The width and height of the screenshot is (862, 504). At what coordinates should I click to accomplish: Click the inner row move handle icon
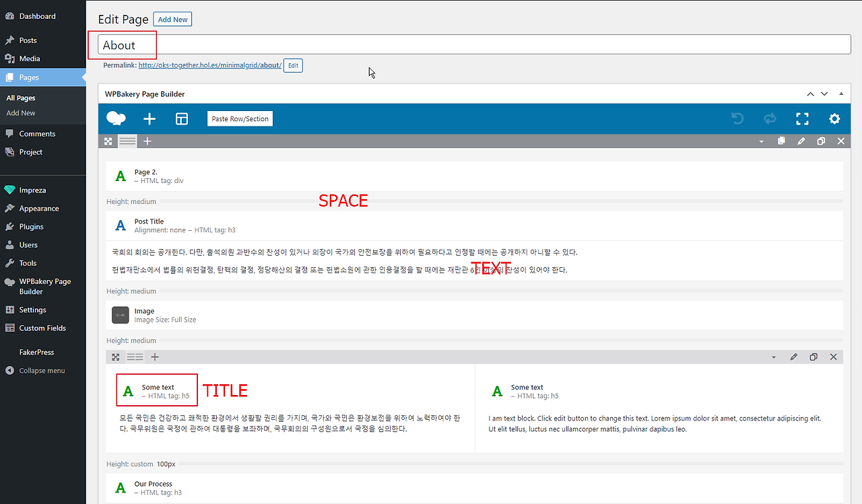[115, 357]
